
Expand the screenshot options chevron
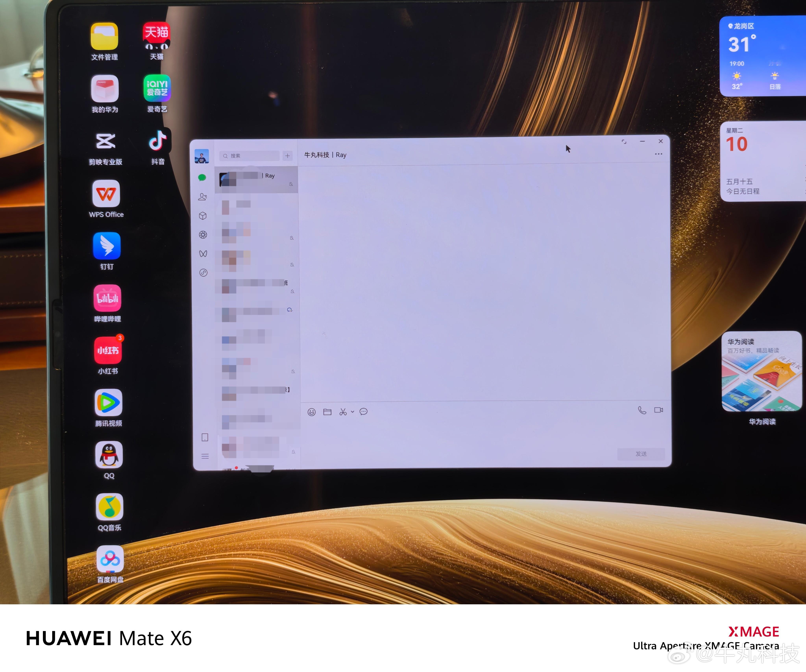pos(352,412)
